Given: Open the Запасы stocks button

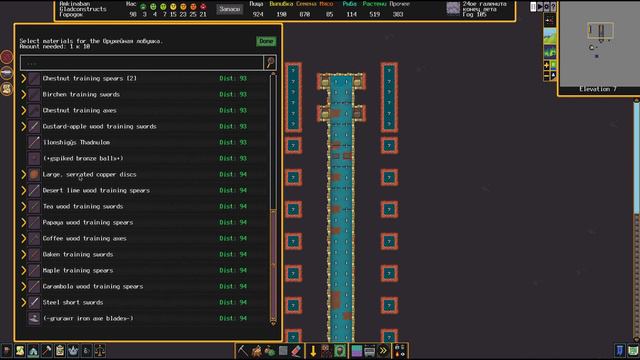Looking at the screenshot, I should 229,9.
